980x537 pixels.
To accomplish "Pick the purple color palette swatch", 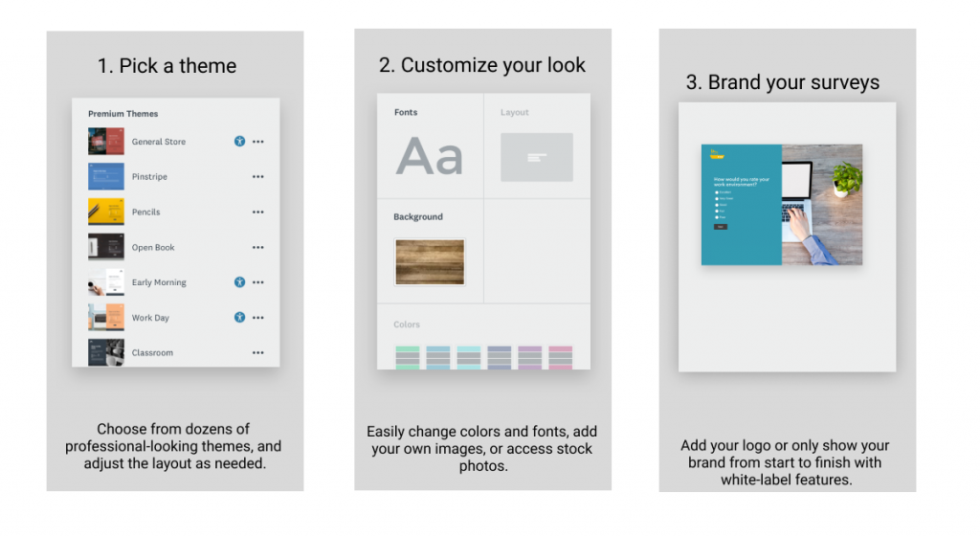I will point(530,358).
